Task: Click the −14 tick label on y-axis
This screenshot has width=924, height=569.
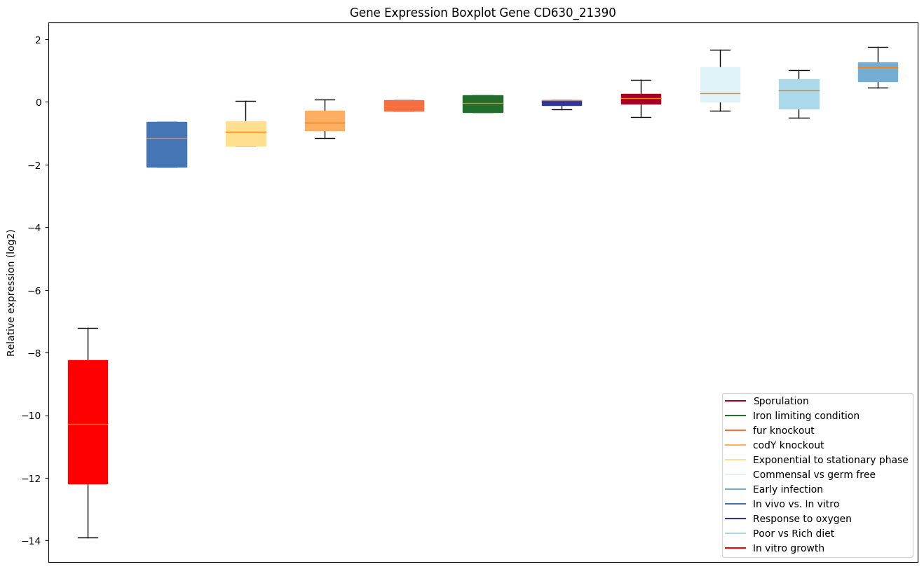Action: click(x=31, y=541)
